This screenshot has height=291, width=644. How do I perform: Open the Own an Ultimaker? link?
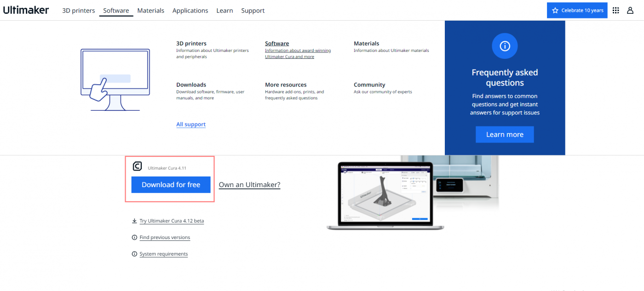coord(249,184)
